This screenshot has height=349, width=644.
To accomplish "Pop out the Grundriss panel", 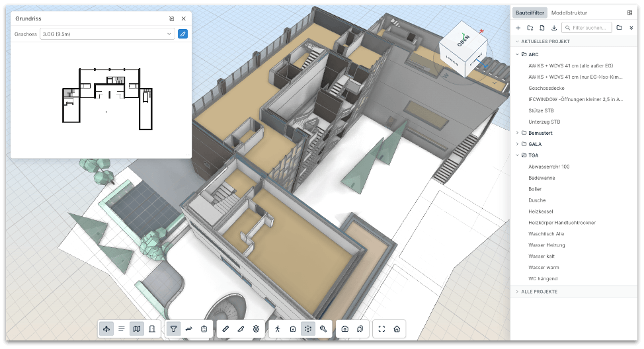I will click(x=172, y=19).
